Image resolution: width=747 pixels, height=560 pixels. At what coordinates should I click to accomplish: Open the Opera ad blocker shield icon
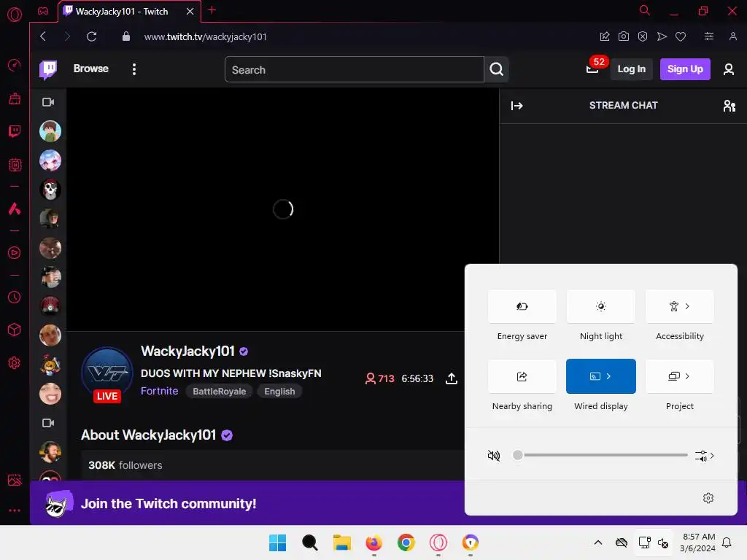point(643,36)
